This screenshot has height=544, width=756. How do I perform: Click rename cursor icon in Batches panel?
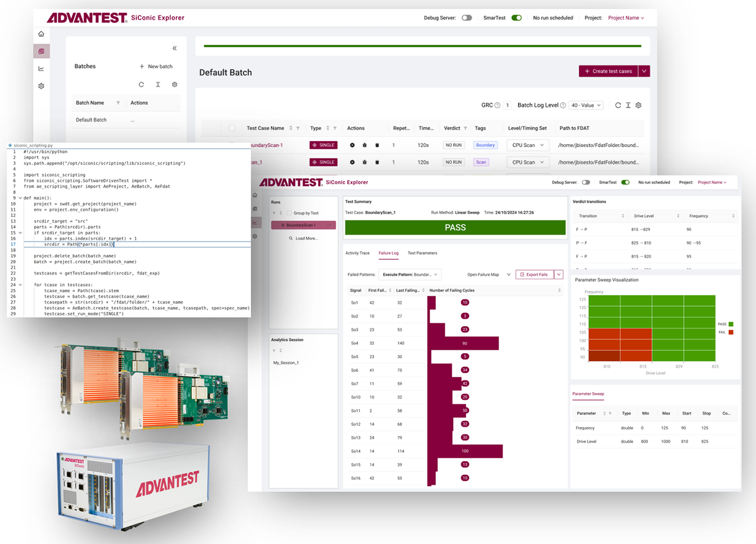pos(158,84)
